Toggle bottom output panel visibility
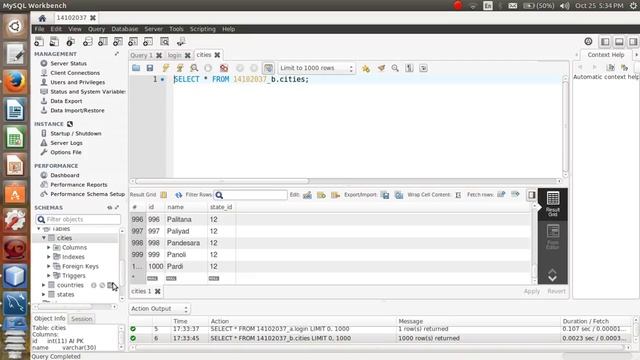640x360 pixels. point(619,42)
